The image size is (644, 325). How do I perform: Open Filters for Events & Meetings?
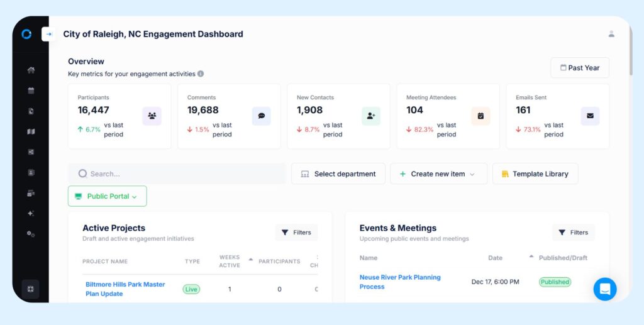point(573,233)
